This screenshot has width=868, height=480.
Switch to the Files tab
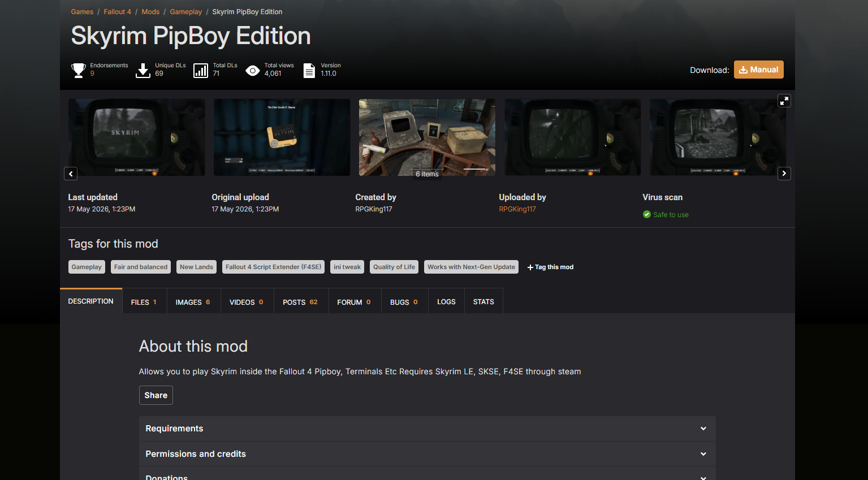coord(144,302)
